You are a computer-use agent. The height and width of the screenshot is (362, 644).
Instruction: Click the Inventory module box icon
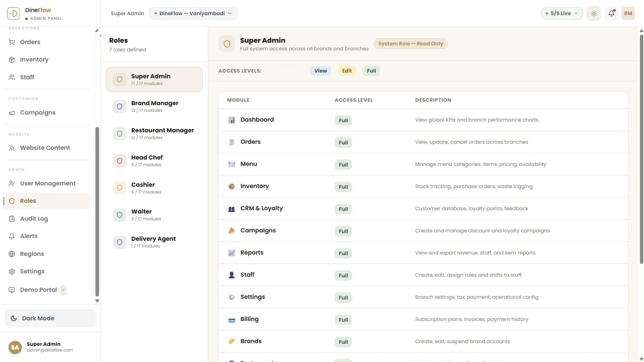pyautogui.click(x=231, y=186)
